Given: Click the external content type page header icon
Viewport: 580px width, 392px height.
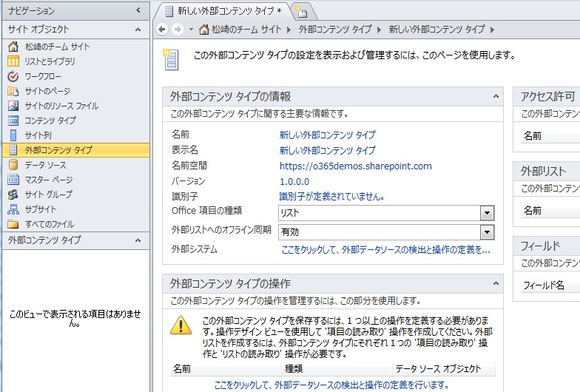Looking at the screenshot, I should click(171, 59).
